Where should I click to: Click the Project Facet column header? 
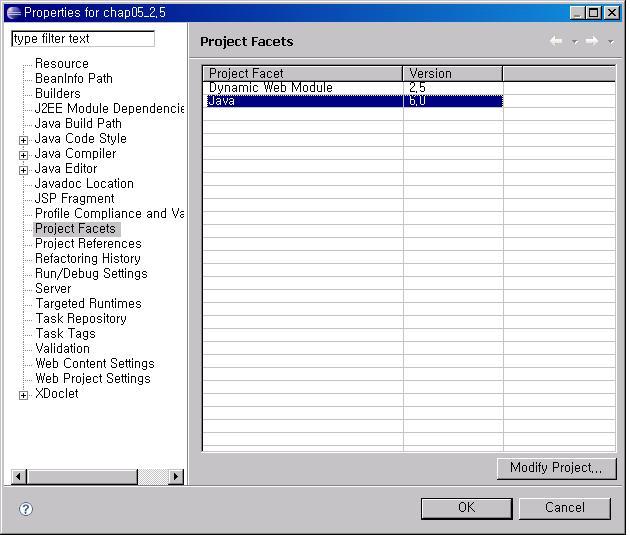(303, 74)
